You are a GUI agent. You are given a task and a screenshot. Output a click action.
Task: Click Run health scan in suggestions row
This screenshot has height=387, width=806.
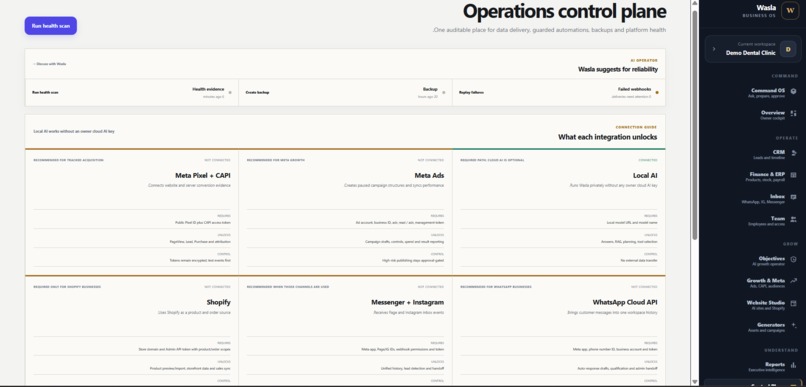pos(45,93)
